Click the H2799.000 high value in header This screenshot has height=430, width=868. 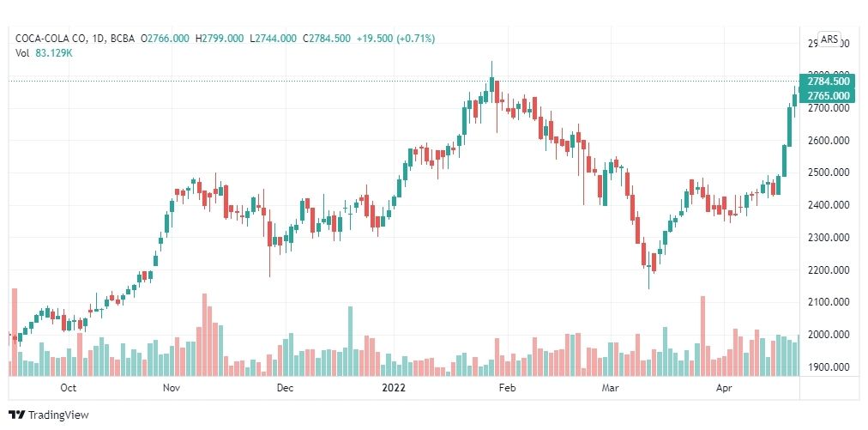point(222,39)
